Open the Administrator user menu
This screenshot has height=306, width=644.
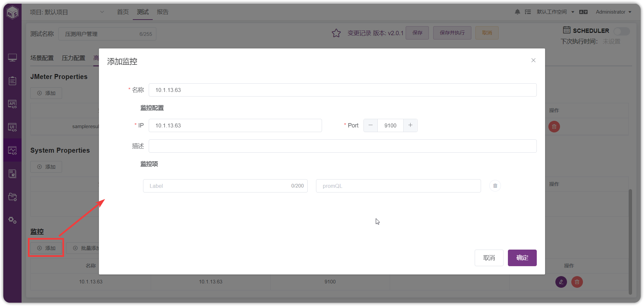[x=613, y=12]
